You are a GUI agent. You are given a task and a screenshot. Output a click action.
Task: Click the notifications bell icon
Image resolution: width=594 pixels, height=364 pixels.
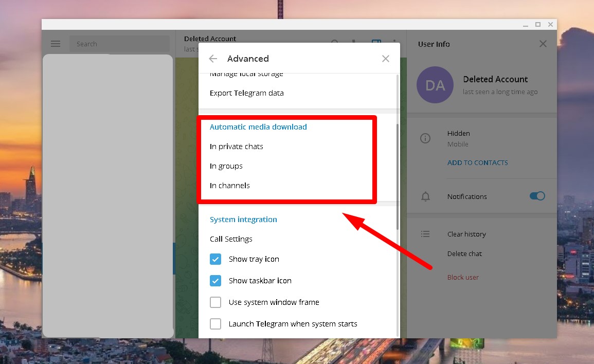tap(425, 196)
